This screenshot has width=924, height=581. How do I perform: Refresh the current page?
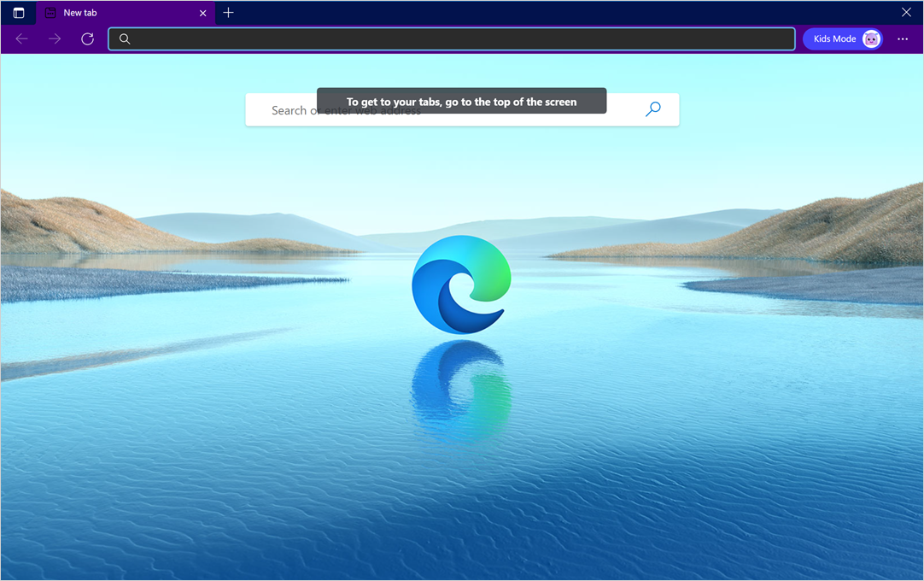[x=87, y=38]
